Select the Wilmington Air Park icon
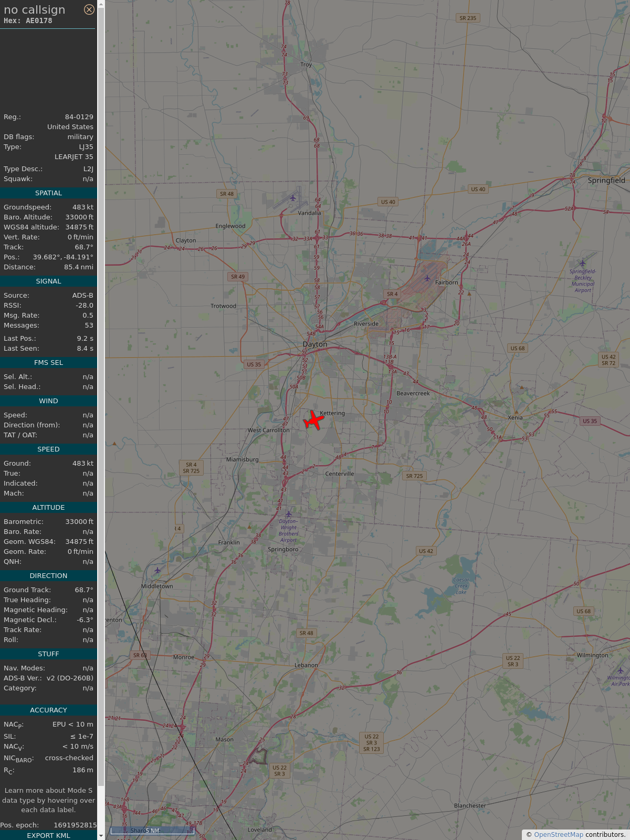This screenshot has width=630, height=840. (x=620, y=670)
